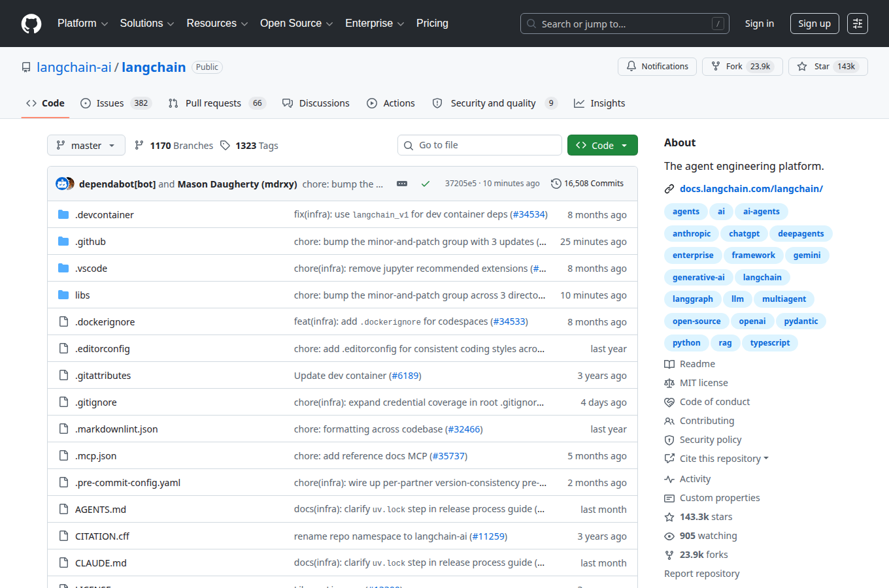Switch to the Pull requests tab
Screen dimensions: 889x588
point(217,103)
